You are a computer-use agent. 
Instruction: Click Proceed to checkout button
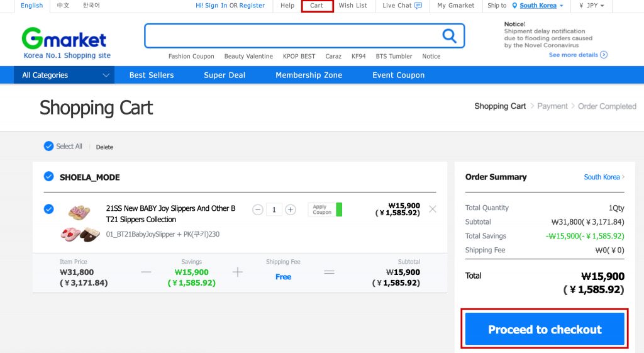coord(545,329)
